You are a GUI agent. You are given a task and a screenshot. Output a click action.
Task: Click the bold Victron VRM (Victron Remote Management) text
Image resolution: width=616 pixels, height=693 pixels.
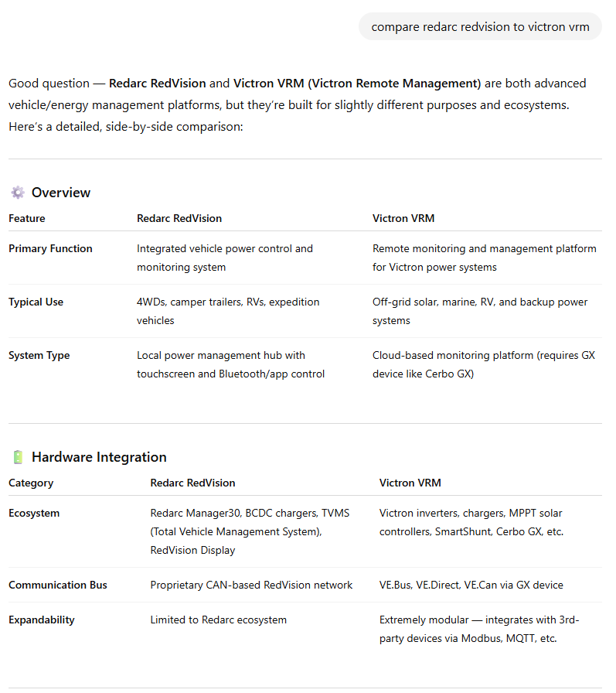tap(357, 83)
